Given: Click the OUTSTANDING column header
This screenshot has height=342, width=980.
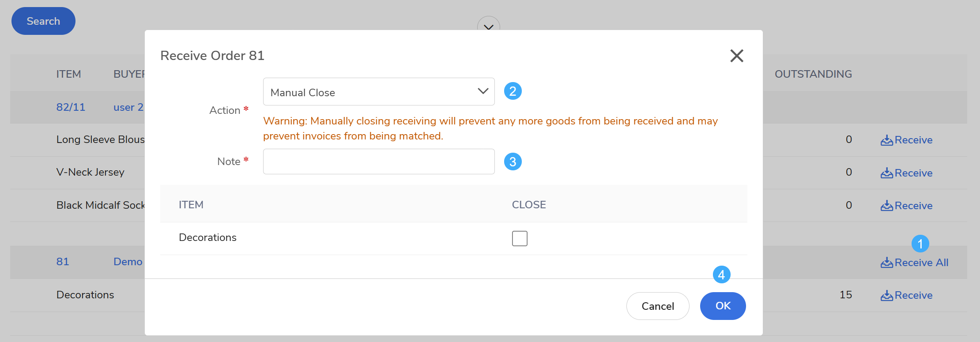Looking at the screenshot, I should [813, 74].
